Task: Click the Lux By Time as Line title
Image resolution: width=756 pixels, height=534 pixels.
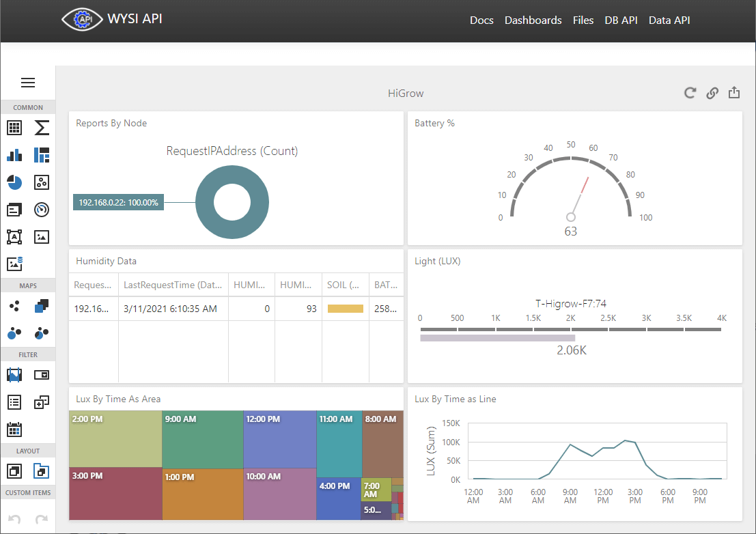Action: 455,399
